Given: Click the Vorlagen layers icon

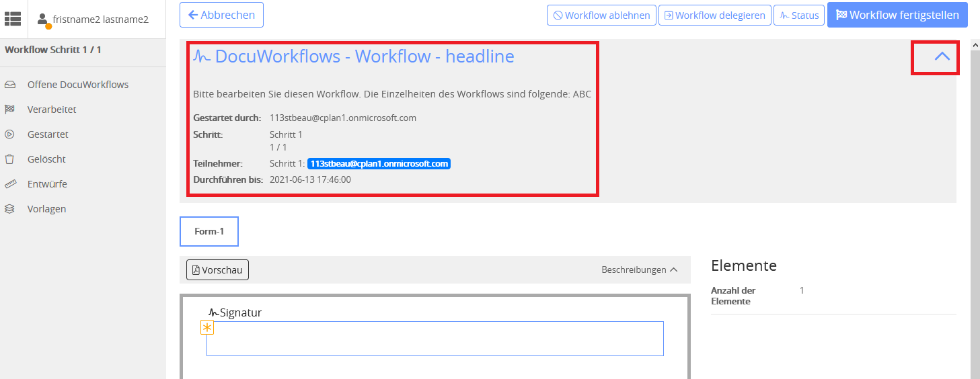Looking at the screenshot, I should 9,209.
